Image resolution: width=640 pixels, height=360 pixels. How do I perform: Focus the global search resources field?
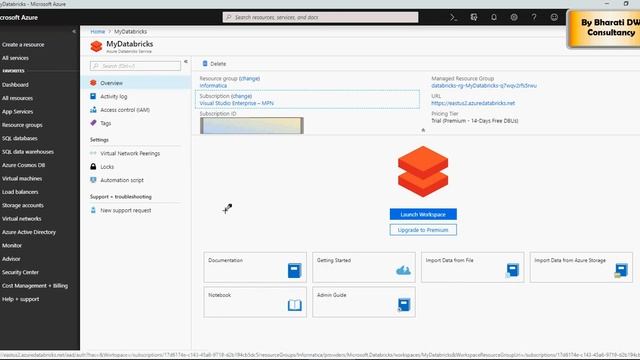coord(320,17)
